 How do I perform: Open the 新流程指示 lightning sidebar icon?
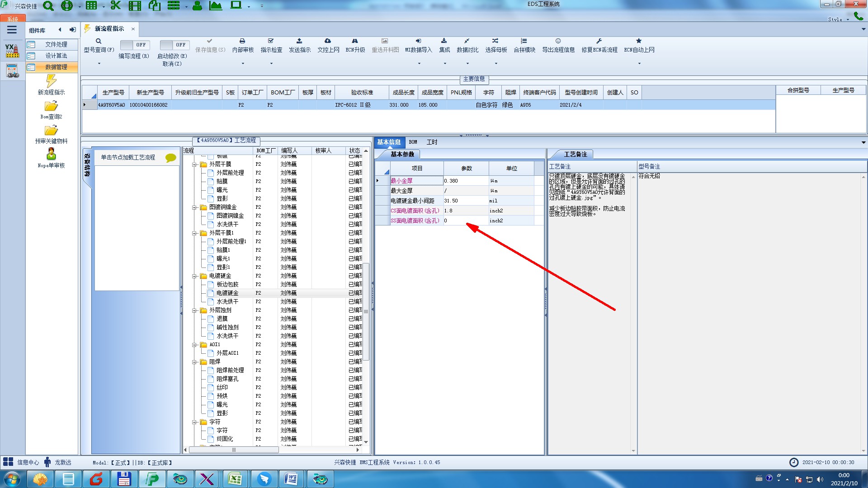coord(51,81)
